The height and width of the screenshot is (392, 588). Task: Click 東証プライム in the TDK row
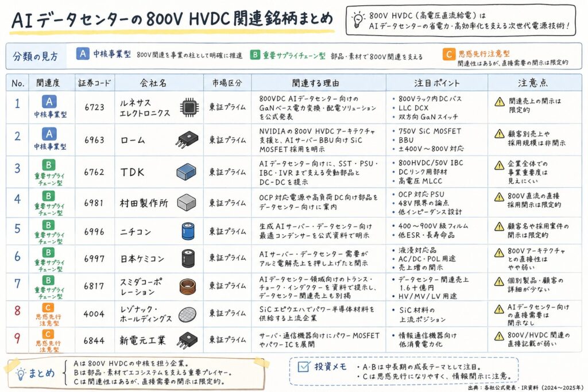(227, 172)
